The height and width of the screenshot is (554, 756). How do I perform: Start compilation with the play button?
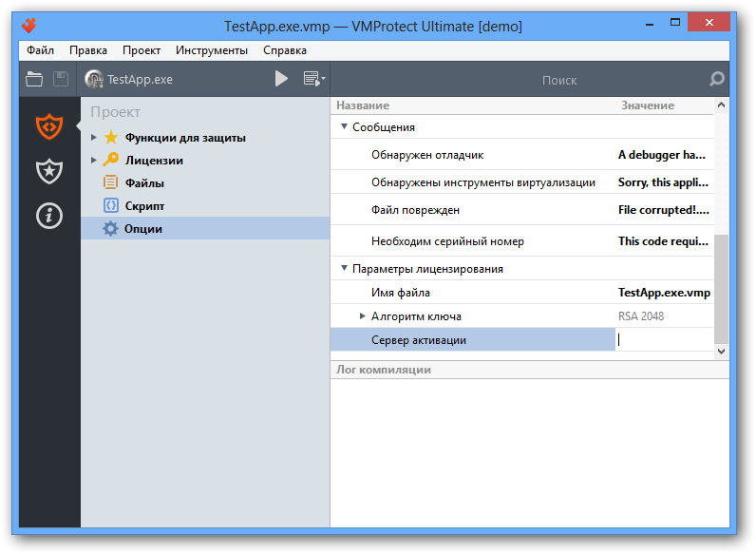pos(281,78)
